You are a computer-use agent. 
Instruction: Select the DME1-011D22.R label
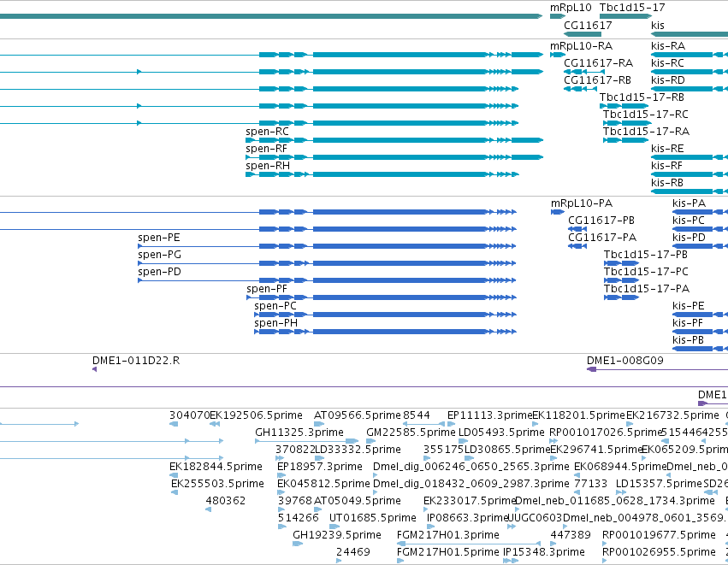[x=136, y=361]
